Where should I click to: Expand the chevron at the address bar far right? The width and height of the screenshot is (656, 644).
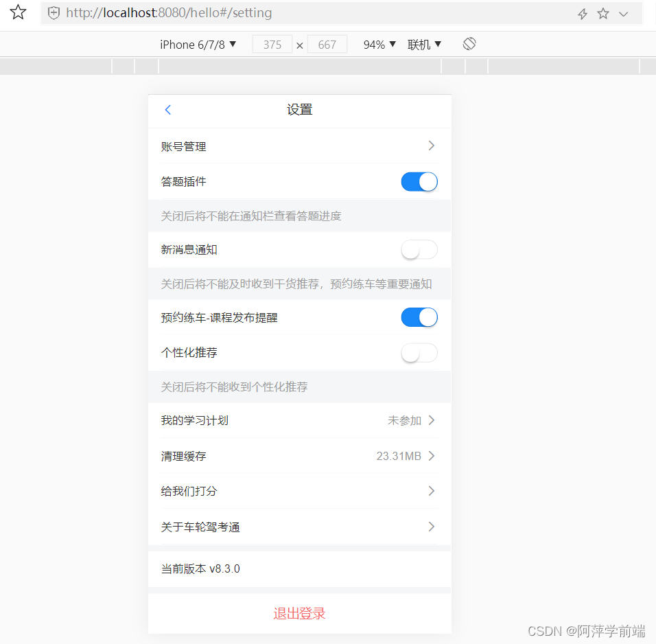click(623, 12)
